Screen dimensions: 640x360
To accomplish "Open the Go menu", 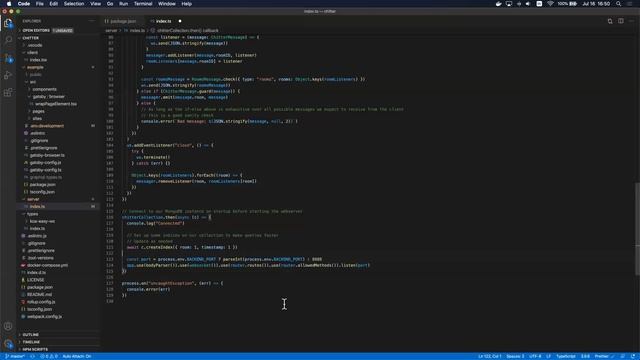I will 110,4.
